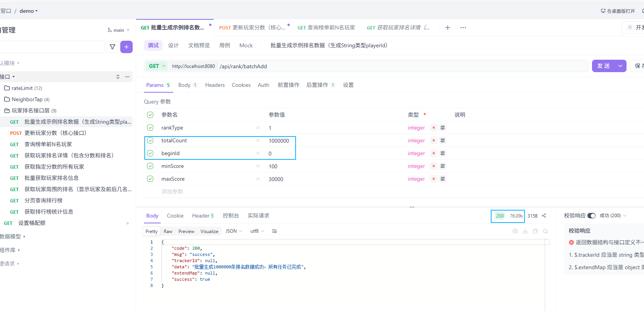644x311 pixels.
Task: Open the filter icon beside the search box
Action: coord(113,47)
